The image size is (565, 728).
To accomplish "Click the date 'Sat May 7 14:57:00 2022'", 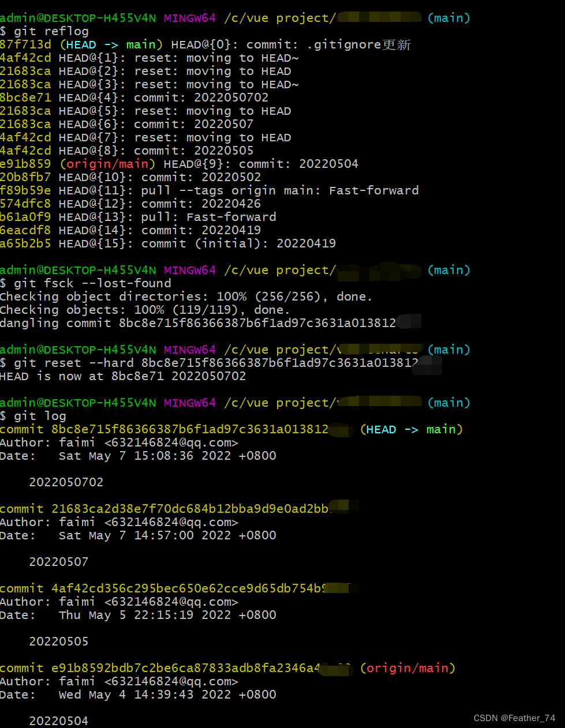I will 144,535.
